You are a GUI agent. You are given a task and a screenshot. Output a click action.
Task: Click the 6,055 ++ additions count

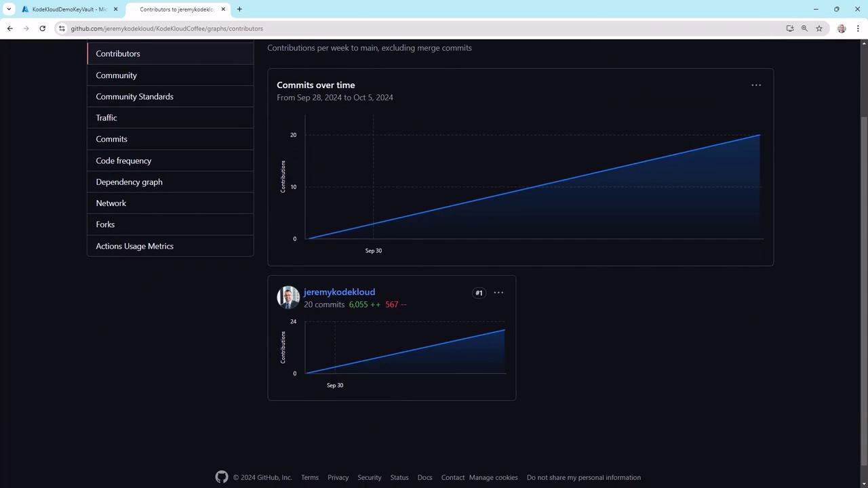pyautogui.click(x=365, y=304)
